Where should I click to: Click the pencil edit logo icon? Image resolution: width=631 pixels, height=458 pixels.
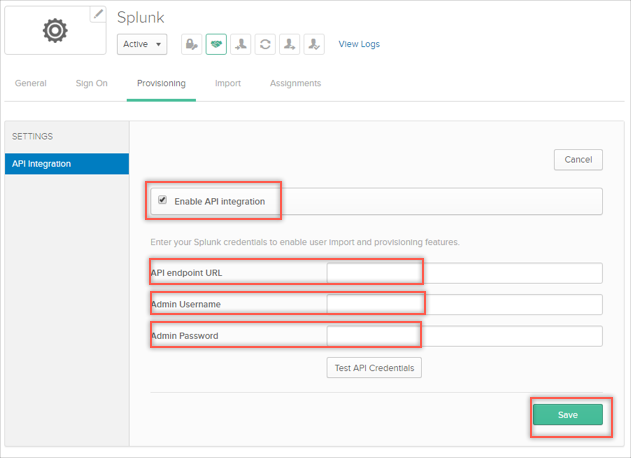[97, 14]
